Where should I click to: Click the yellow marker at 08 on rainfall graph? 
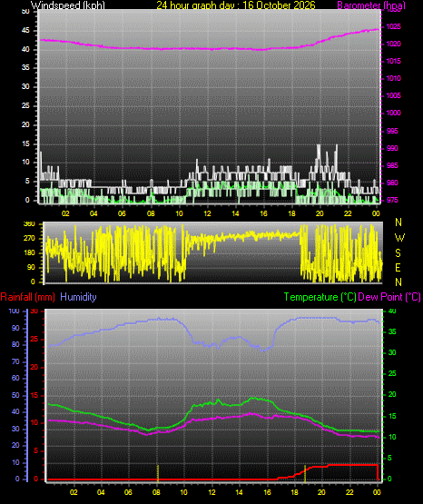(158, 473)
